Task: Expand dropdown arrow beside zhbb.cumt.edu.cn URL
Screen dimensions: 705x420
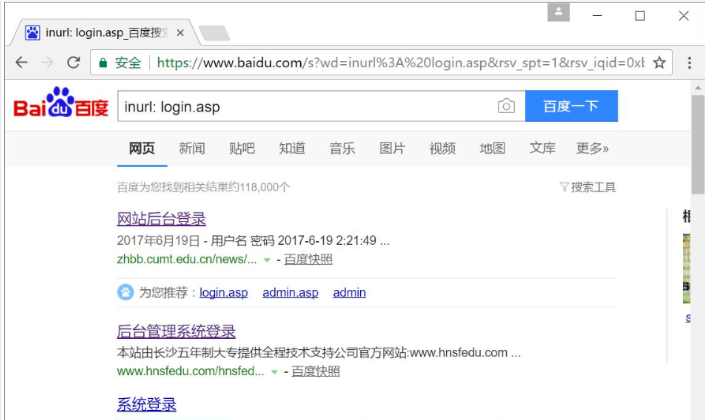Action: point(267,260)
